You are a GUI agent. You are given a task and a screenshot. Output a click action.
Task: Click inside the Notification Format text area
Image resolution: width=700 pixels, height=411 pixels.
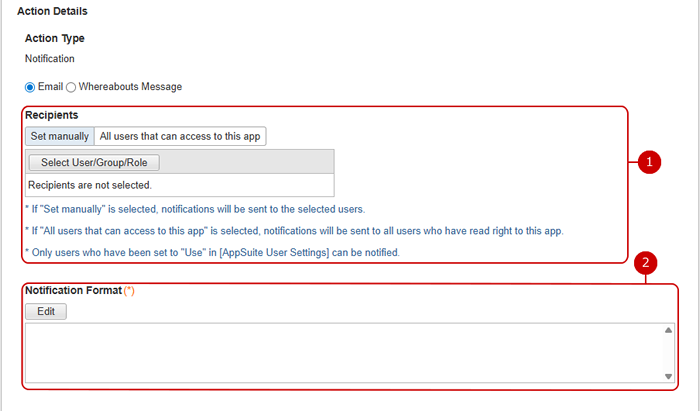pos(340,352)
